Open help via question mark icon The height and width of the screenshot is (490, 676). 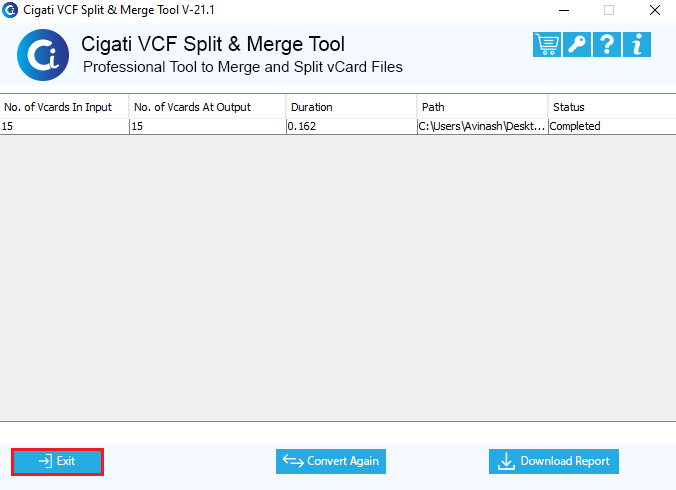coord(607,44)
